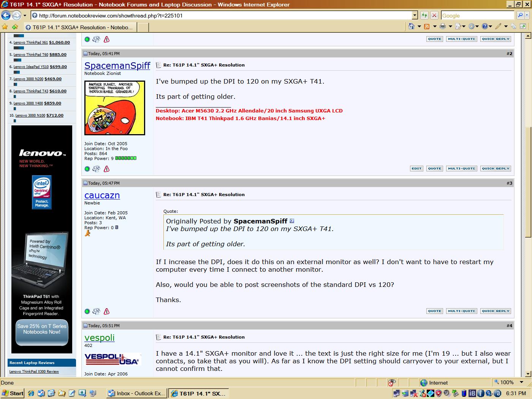View the quoted SpacemanSpiff post arrow icon
532x399 pixels.
(x=292, y=221)
